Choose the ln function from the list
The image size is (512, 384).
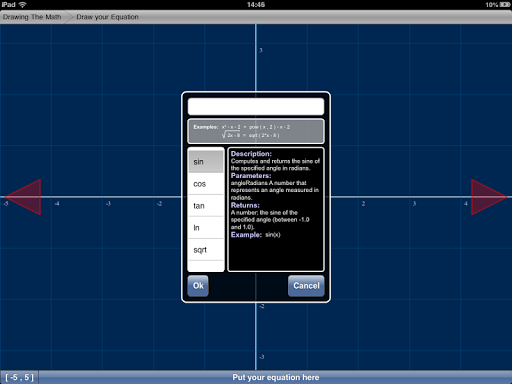(x=206, y=228)
